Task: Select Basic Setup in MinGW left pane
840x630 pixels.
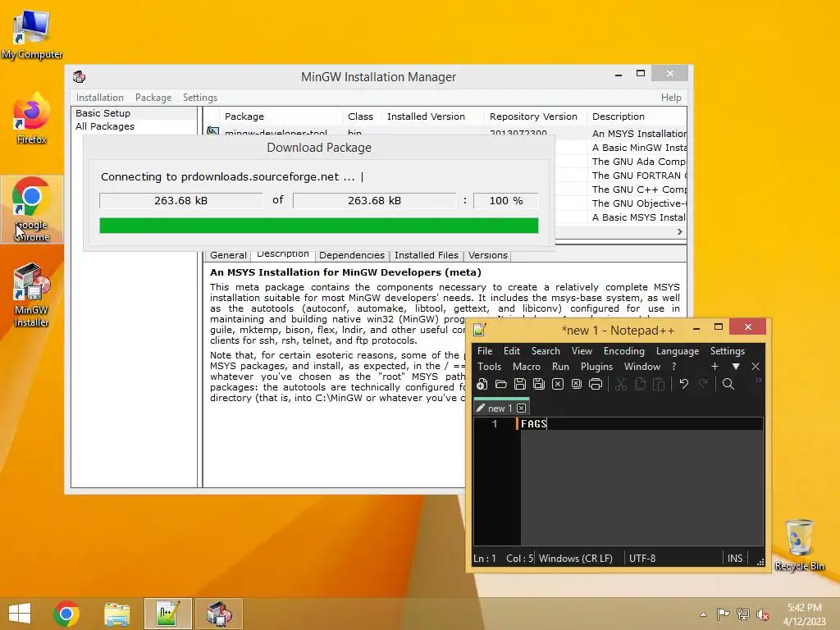Action: 103,113
